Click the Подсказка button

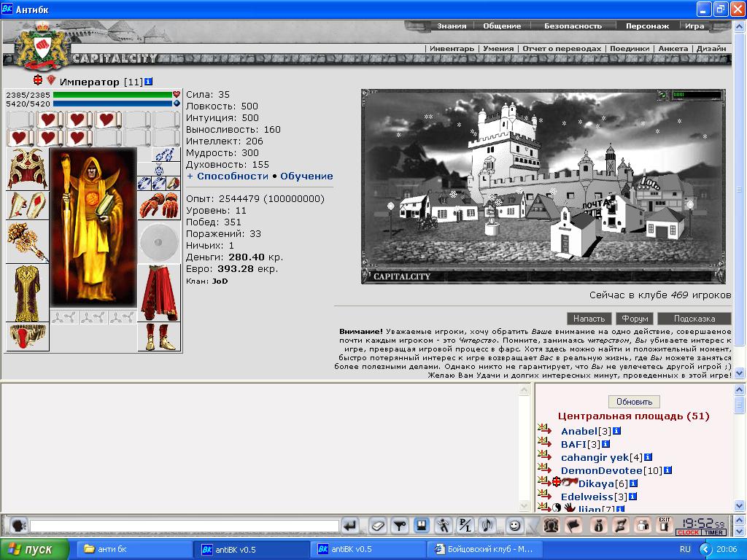click(694, 319)
